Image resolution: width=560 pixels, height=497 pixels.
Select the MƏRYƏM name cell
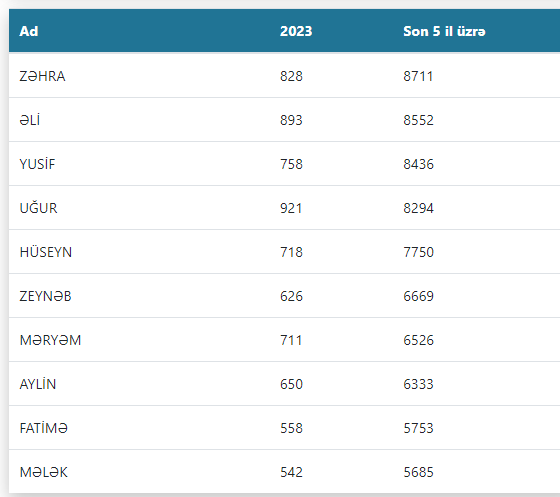point(50,340)
